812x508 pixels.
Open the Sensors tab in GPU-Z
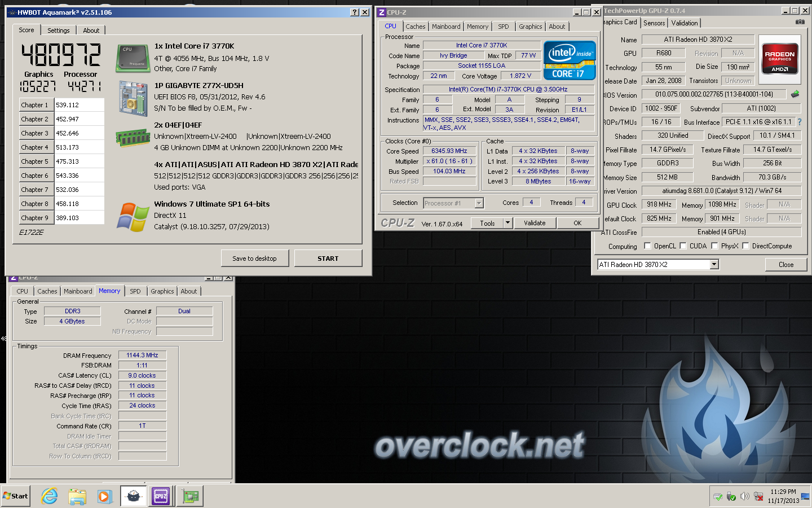[x=654, y=23]
